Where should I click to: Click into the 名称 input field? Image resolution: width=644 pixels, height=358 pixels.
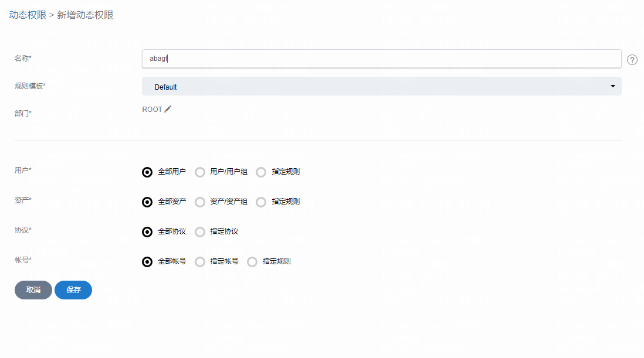point(382,59)
